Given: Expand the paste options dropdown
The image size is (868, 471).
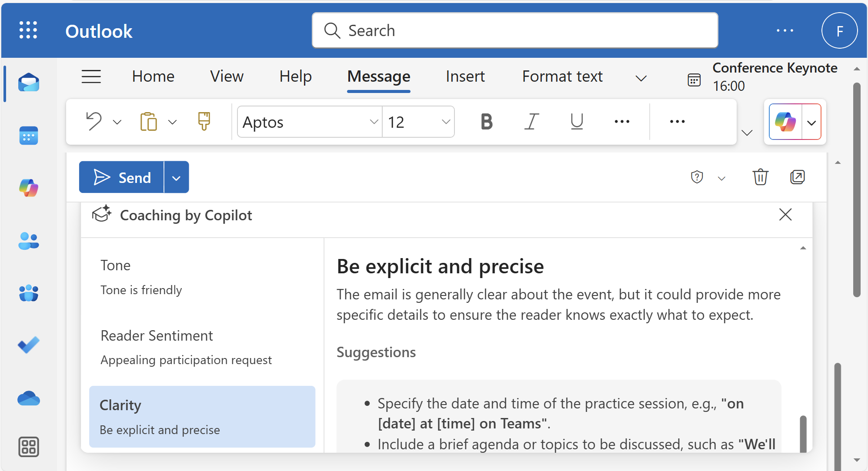Looking at the screenshot, I should (173, 122).
